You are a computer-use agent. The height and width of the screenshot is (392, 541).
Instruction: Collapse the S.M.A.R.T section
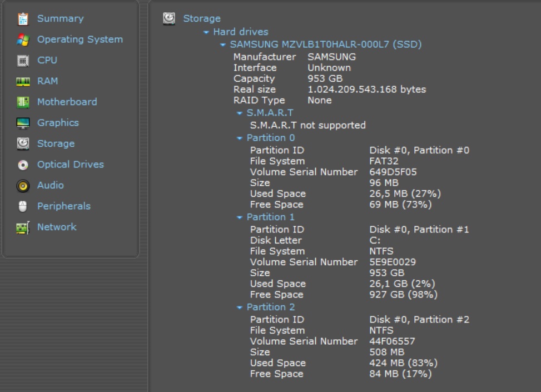pyautogui.click(x=240, y=113)
